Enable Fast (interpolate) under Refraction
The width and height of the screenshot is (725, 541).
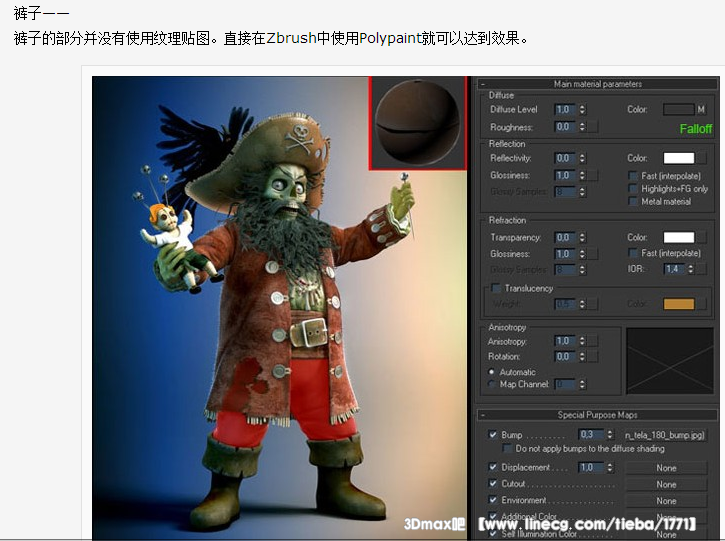(x=633, y=253)
